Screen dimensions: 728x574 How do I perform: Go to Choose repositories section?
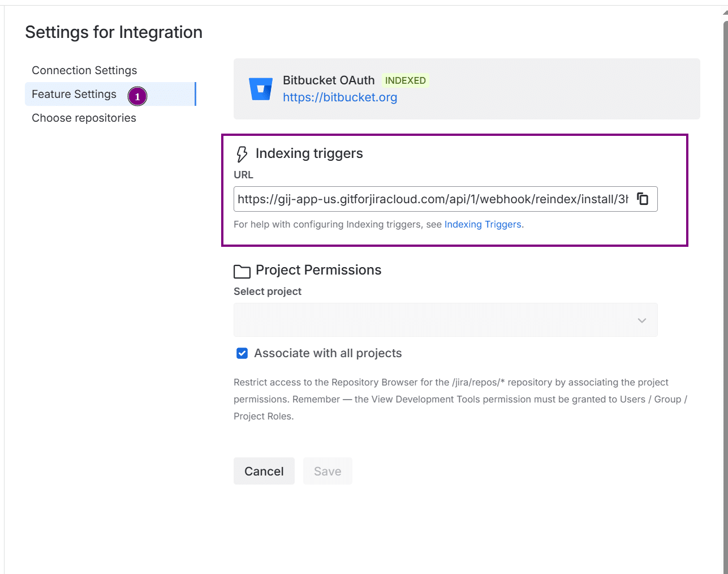[84, 118]
